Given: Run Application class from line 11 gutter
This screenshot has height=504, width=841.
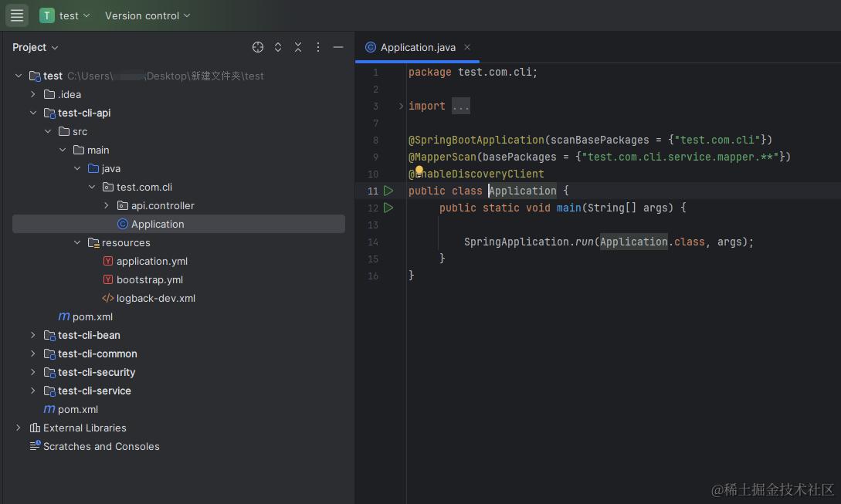Looking at the screenshot, I should (388, 191).
